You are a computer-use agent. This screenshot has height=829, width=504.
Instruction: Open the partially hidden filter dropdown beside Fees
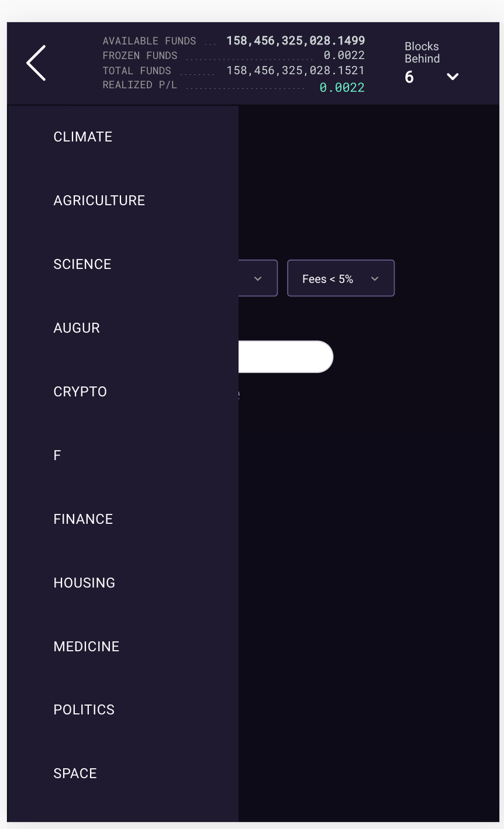[x=258, y=278]
